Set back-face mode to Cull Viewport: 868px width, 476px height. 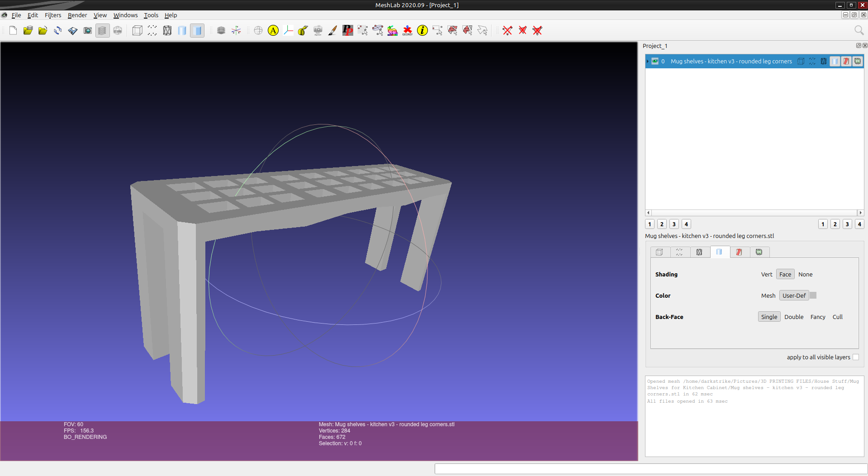(838, 317)
